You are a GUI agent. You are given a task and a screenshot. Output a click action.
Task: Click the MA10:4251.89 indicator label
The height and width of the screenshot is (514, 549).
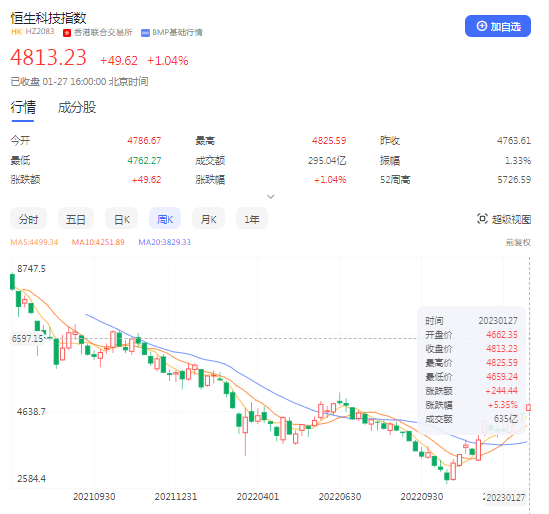tap(98, 242)
